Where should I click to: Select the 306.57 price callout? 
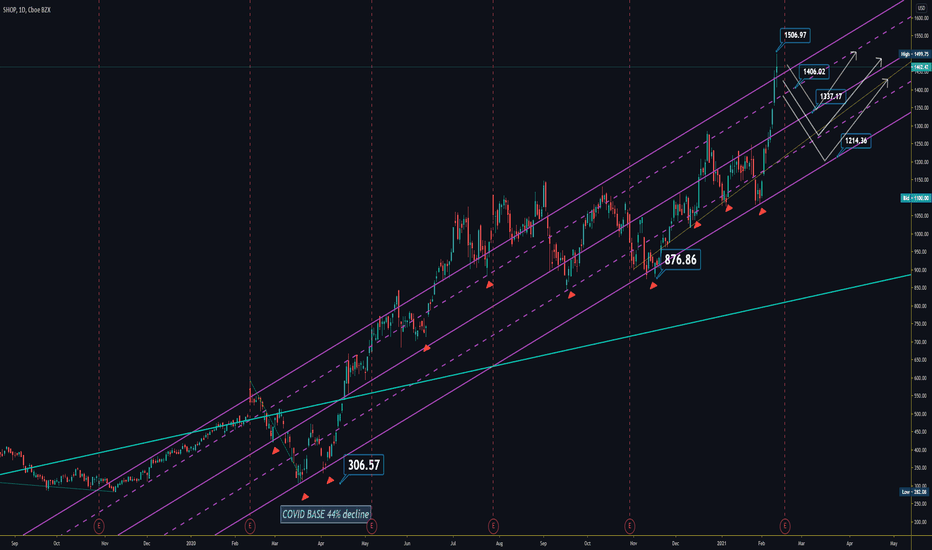coord(363,464)
